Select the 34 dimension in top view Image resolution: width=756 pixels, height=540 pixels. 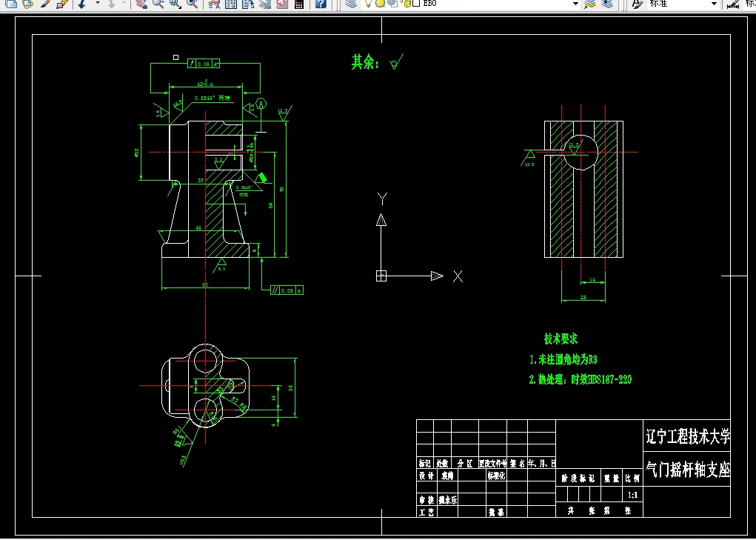pyautogui.click(x=291, y=388)
